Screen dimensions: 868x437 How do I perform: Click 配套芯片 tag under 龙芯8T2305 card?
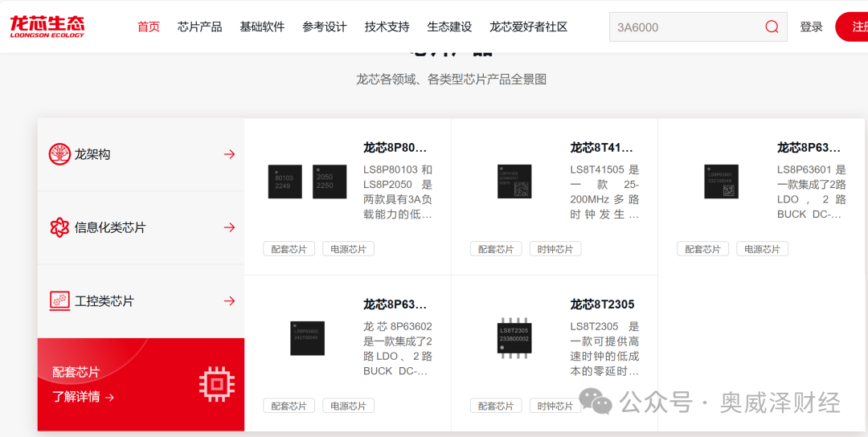tap(496, 406)
